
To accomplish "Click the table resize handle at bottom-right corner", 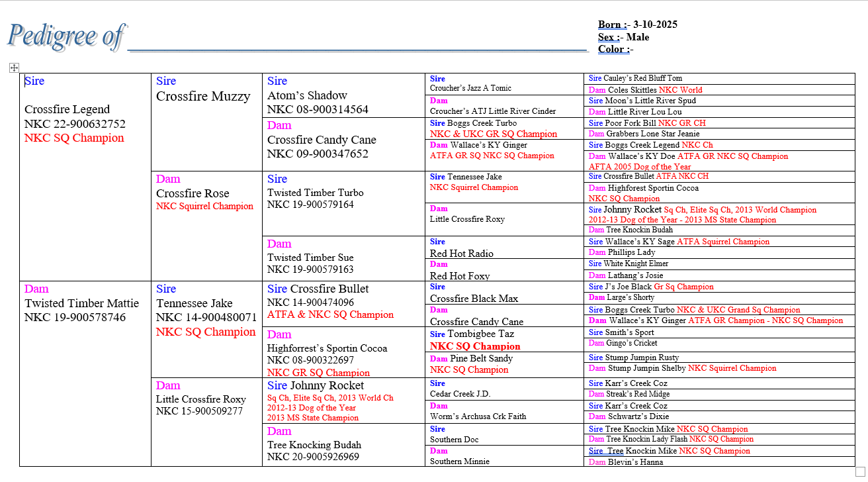I will click(x=860, y=471).
